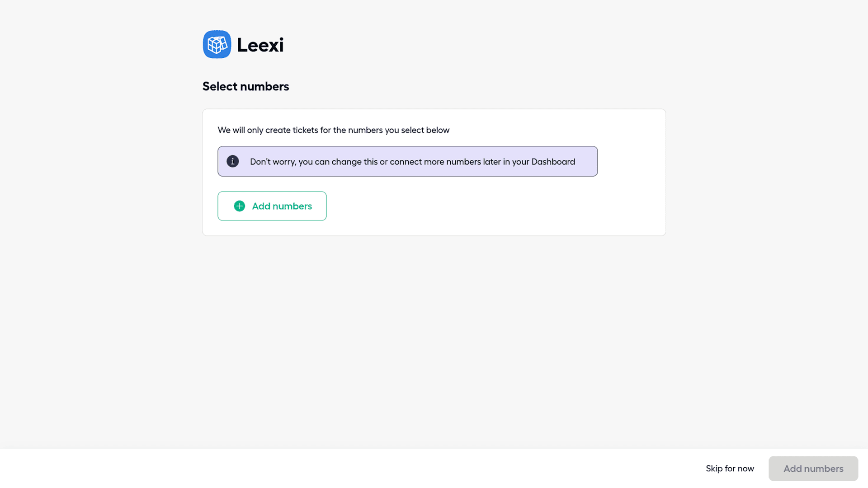Click blank space inside the white card

click(497, 208)
